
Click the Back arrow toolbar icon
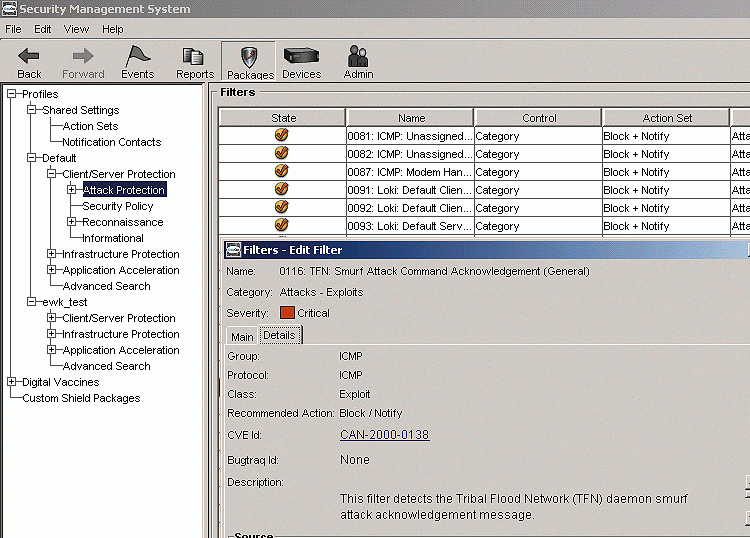[29, 57]
